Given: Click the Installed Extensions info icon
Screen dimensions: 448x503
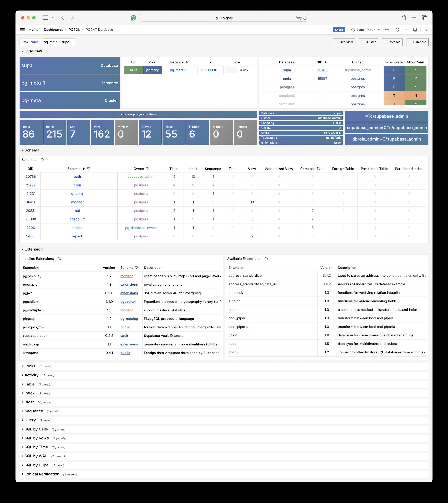Looking at the screenshot, I should pos(59,259).
